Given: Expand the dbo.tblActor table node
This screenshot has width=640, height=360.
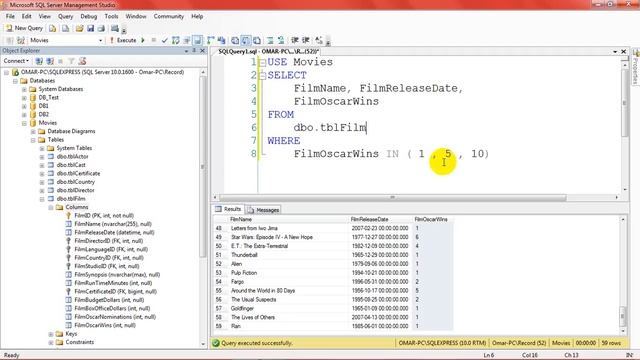Looking at the screenshot, I should point(42,157).
